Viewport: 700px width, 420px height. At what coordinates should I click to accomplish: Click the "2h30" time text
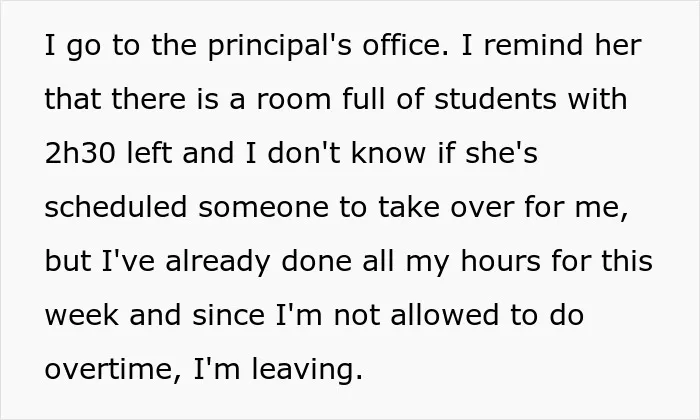coord(80,153)
